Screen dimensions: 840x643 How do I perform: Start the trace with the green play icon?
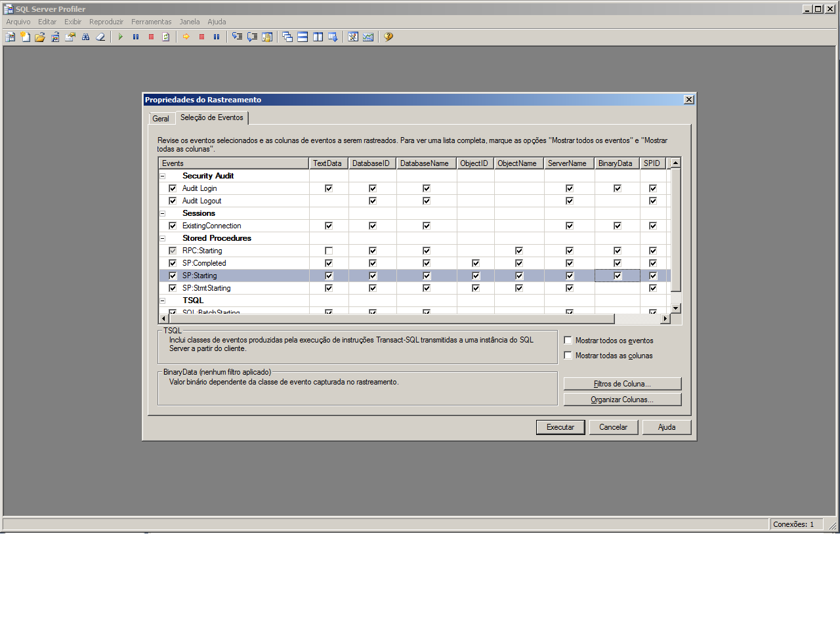121,37
